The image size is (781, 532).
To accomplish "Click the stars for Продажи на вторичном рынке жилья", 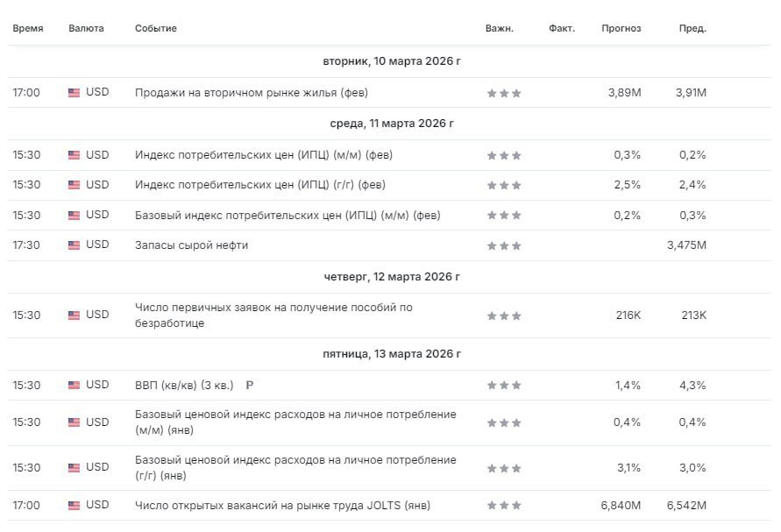I will (x=504, y=94).
